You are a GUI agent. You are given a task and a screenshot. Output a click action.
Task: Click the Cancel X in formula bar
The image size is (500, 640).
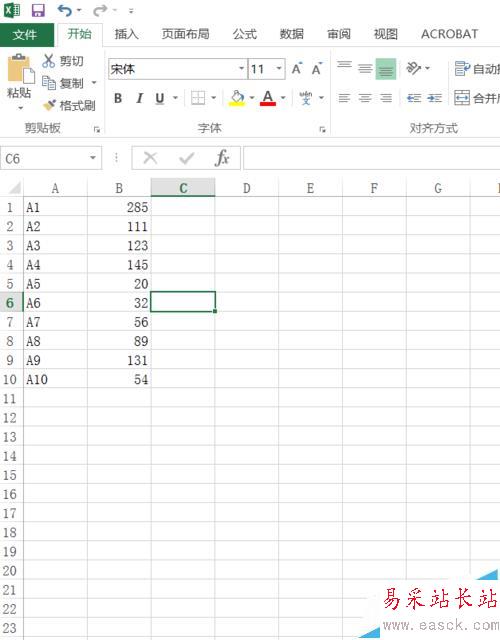(x=151, y=158)
